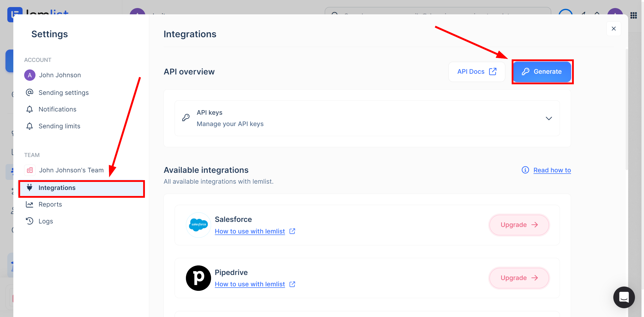
Task: Open Salesforce How to use with lemlist link
Action: point(250,231)
